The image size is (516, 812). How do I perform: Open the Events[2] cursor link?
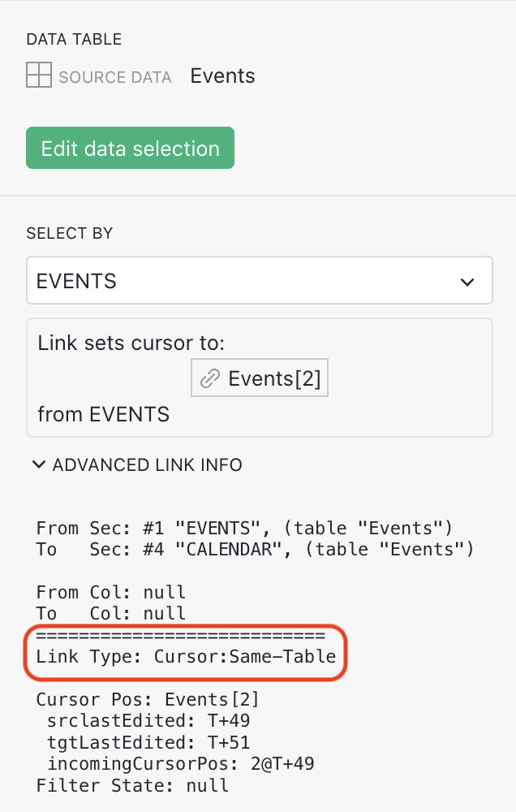click(x=260, y=377)
